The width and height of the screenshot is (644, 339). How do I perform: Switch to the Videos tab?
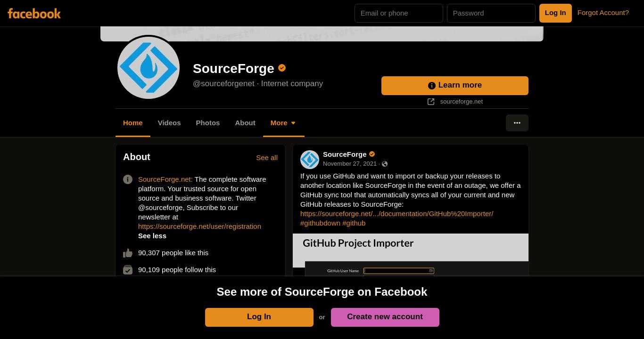tap(169, 123)
